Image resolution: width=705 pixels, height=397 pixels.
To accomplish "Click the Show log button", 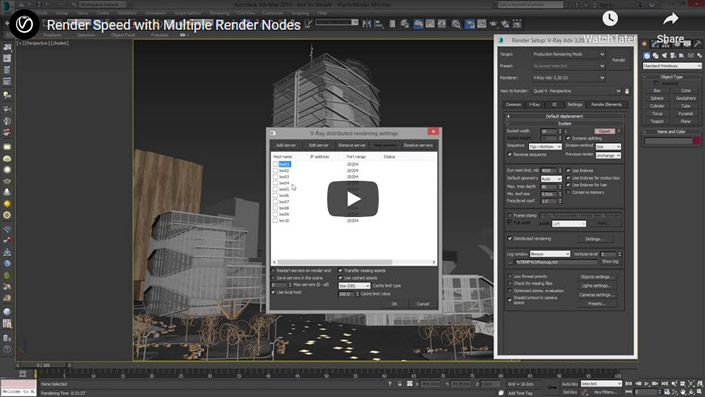I will tap(610, 262).
